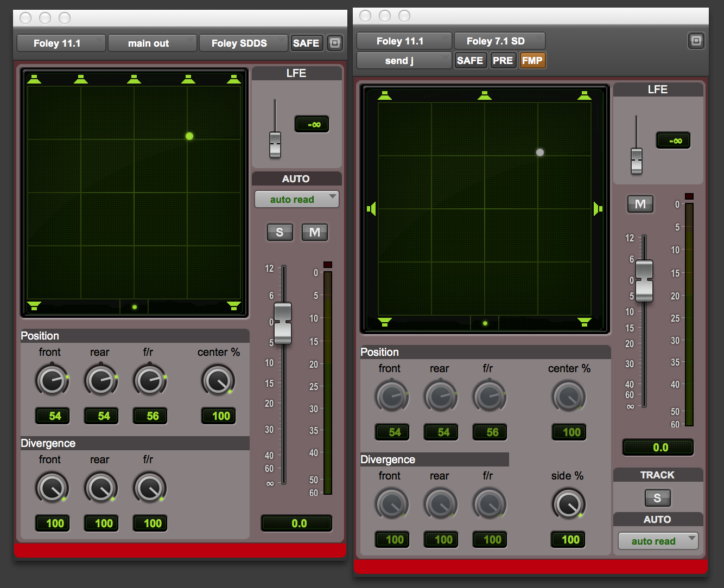The height and width of the screenshot is (588, 724).
Task: Click top center speaker icon in the 7.1 panner grid
Action: click(485, 96)
